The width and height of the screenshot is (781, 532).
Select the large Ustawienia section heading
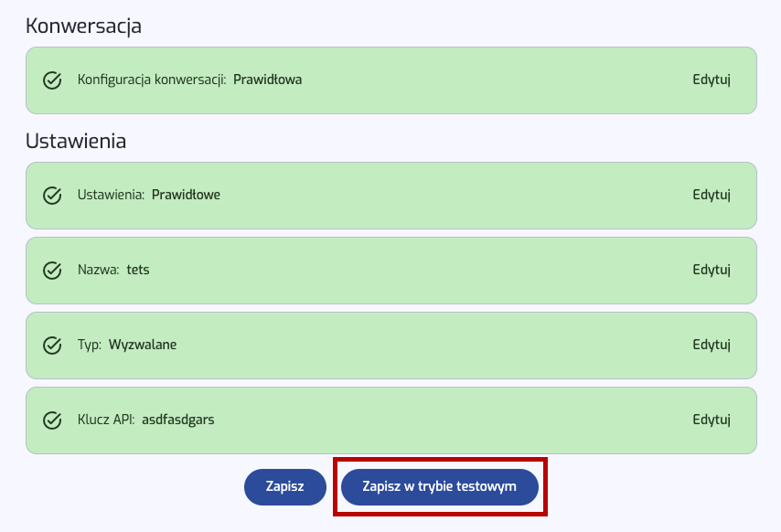pos(76,142)
